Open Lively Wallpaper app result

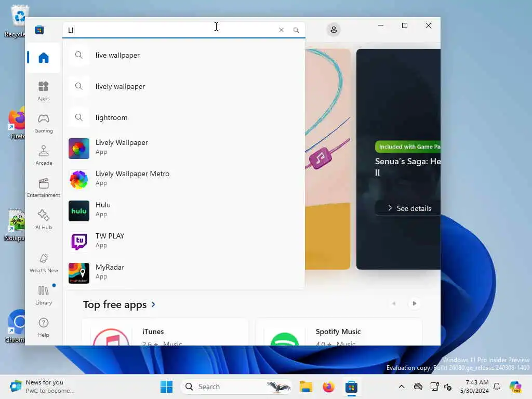pyautogui.click(x=184, y=148)
